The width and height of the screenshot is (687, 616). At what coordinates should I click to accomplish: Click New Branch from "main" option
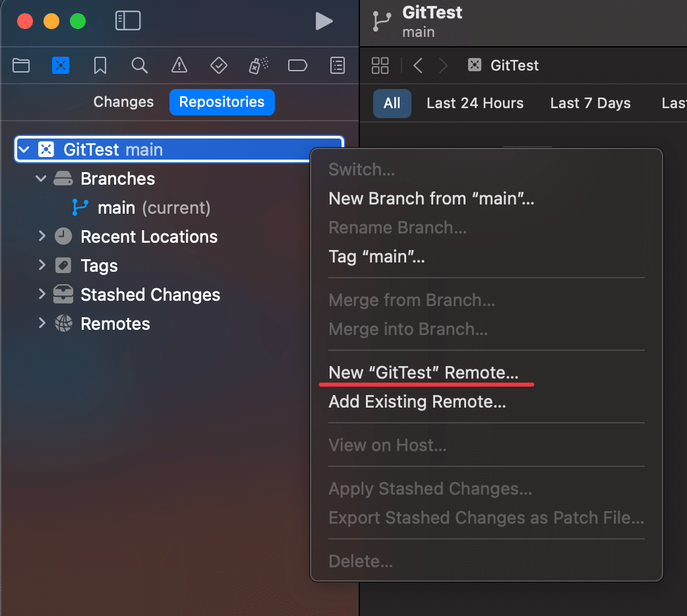click(x=431, y=198)
